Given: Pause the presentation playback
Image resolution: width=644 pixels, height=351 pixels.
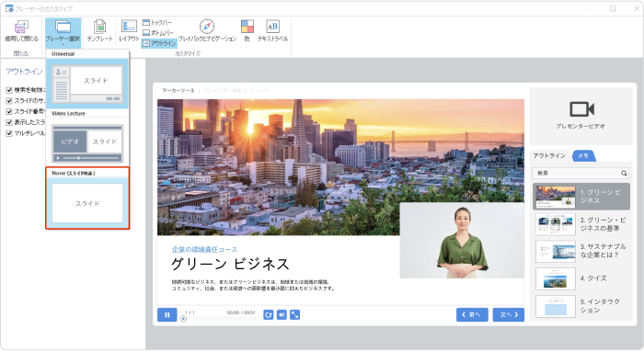Looking at the screenshot, I should tap(167, 315).
